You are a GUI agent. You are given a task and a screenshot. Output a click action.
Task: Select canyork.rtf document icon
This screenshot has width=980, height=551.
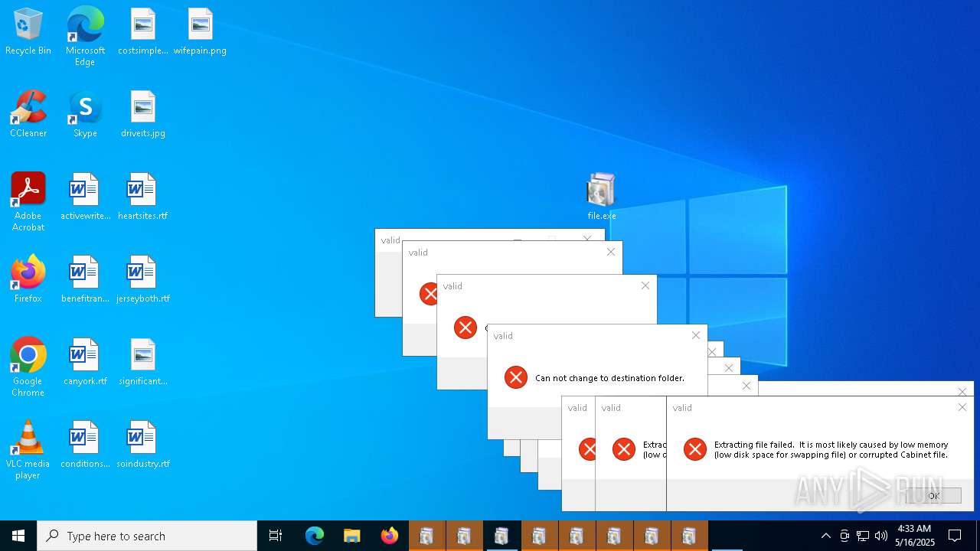pos(85,363)
